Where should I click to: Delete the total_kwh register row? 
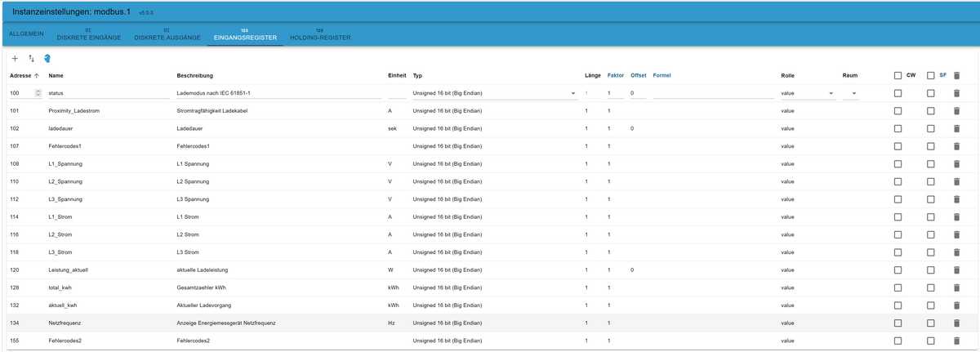957,287
